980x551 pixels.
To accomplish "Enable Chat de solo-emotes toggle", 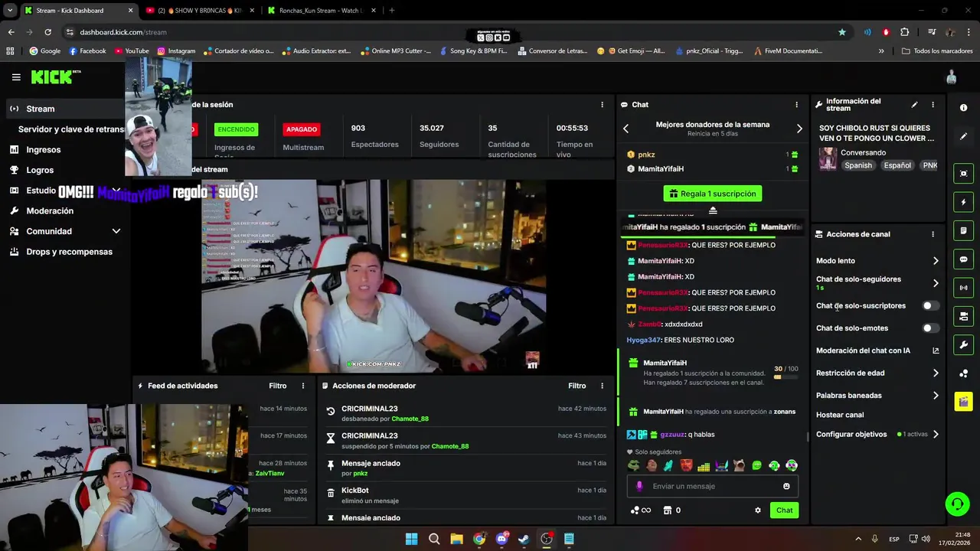I will tap(930, 328).
